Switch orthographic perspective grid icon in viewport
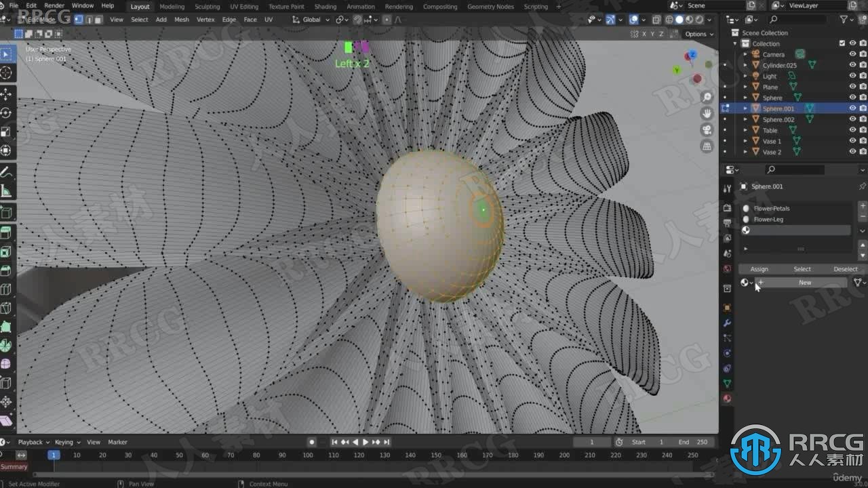Image resolution: width=868 pixels, height=488 pixels. (x=707, y=146)
